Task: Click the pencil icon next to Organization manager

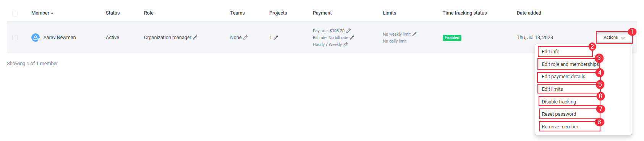Action: pos(195,38)
